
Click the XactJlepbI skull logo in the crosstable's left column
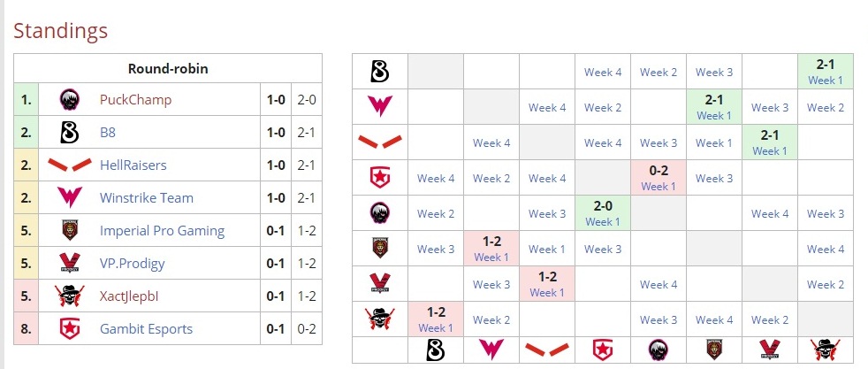(x=379, y=319)
